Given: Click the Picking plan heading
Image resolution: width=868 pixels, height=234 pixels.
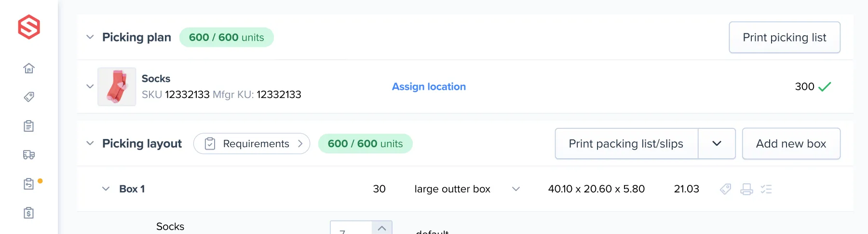Looking at the screenshot, I should (137, 38).
